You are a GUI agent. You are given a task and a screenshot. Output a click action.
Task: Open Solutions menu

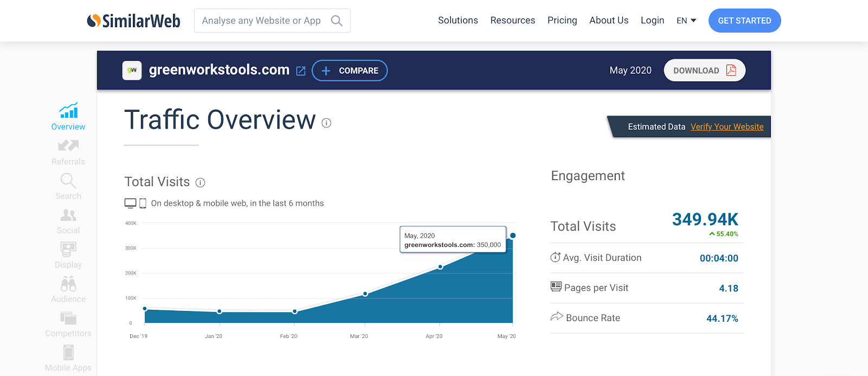click(x=458, y=20)
